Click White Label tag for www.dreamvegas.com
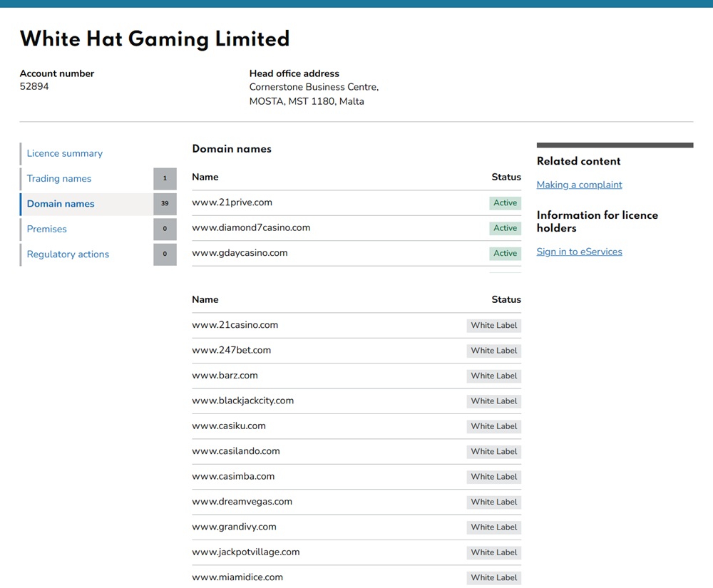 [494, 502]
